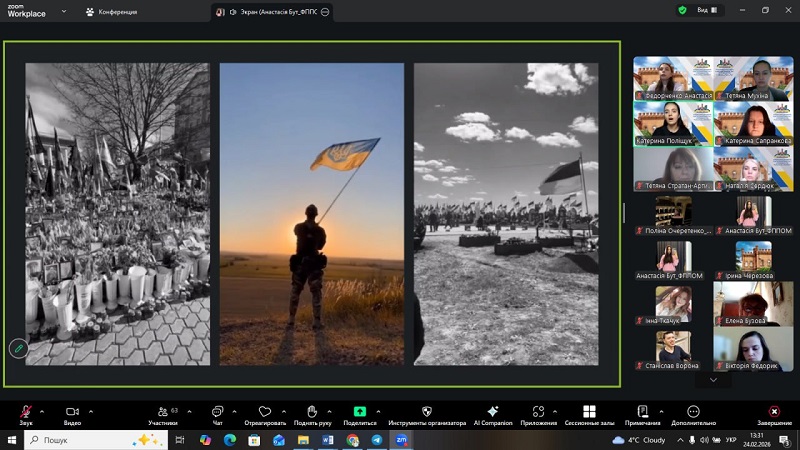Image resolution: width=800 pixels, height=450 pixels.
Task: Open the Приложения apps icon
Action: [538, 412]
